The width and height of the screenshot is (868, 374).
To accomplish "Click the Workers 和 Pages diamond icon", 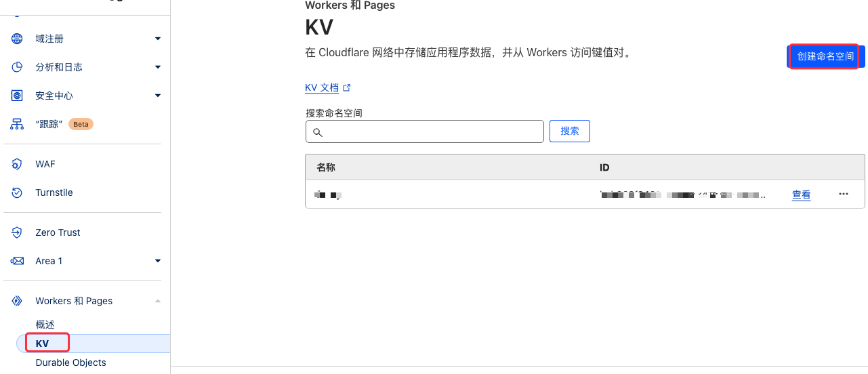I will pyautogui.click(x=17, y=301).
